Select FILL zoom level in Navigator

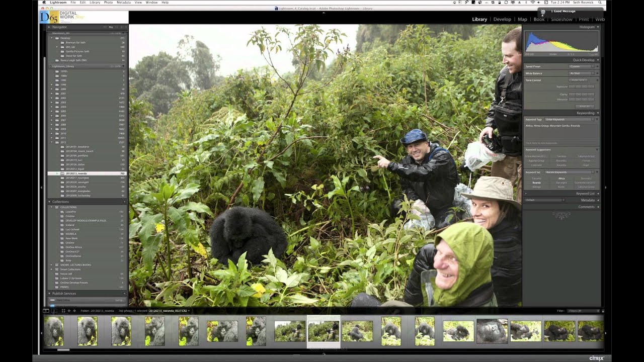(111, 27)
